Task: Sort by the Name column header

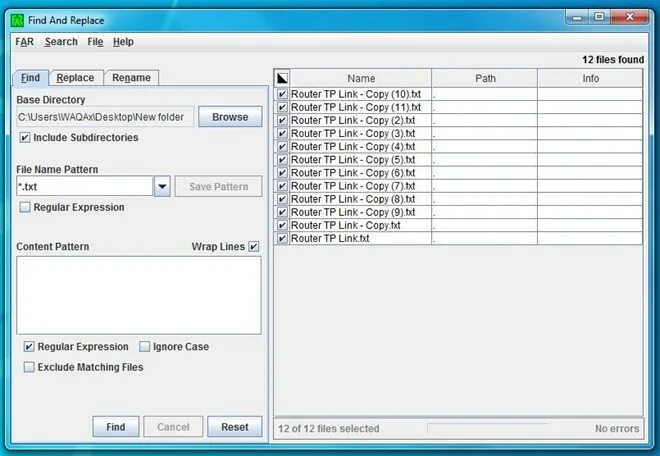Action: 361,78
